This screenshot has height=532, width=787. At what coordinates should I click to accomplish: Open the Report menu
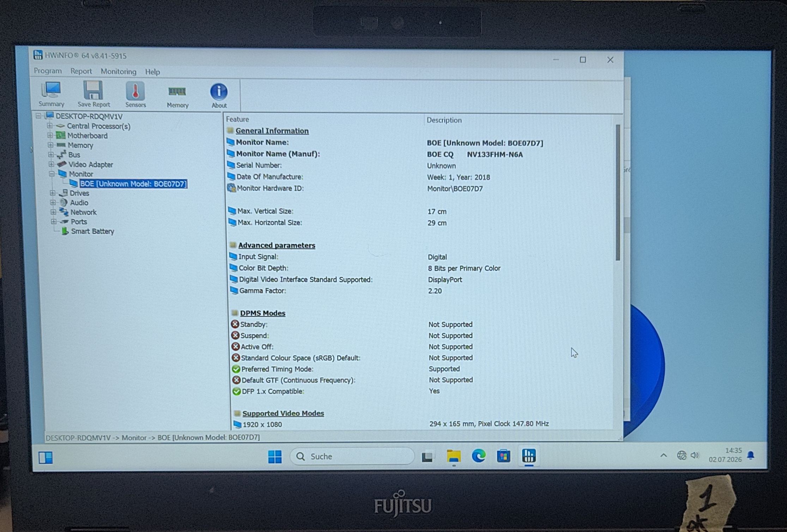(x=81, y=71)
